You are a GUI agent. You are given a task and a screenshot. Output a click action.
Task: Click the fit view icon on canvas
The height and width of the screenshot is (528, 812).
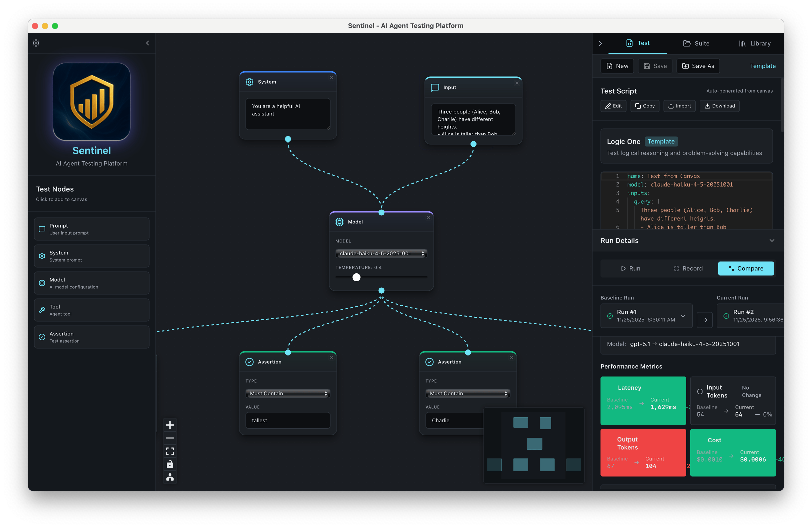(x=170, y=451)
